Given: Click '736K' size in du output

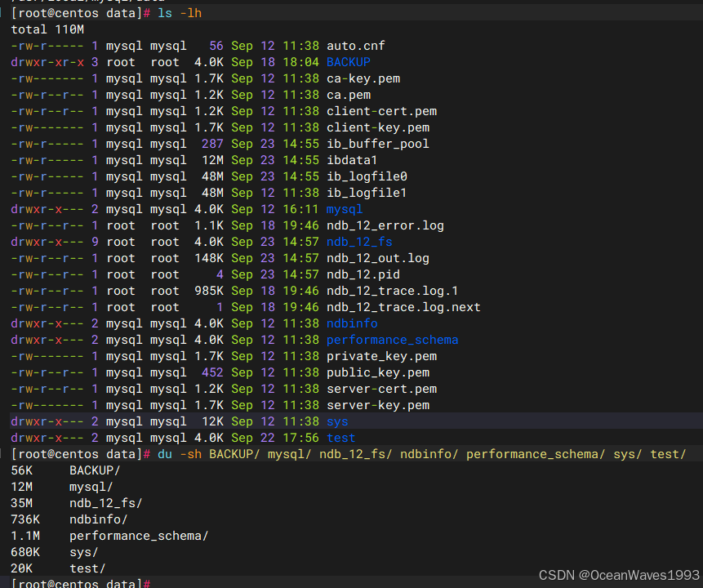Looking at the screenshot, I should 25,519.
